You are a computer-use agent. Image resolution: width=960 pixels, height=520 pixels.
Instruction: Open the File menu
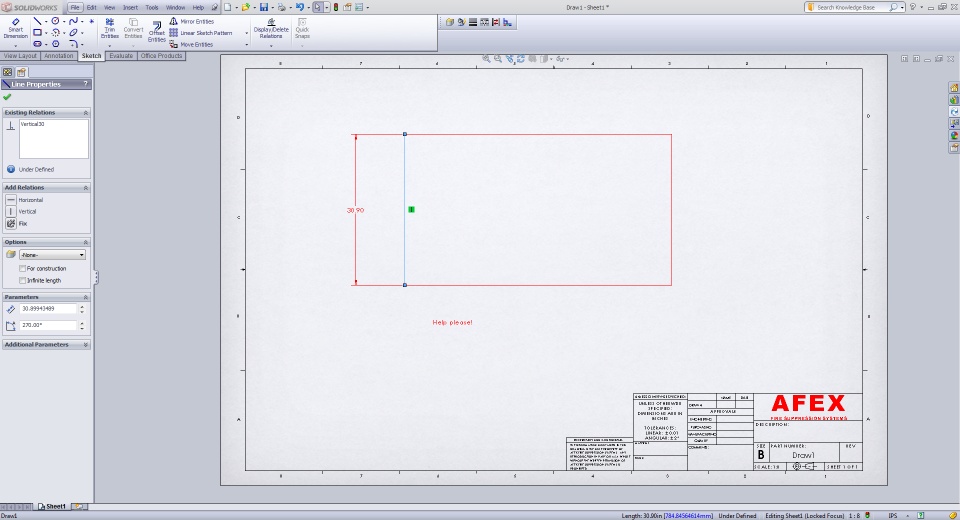(x=75, y=7)
